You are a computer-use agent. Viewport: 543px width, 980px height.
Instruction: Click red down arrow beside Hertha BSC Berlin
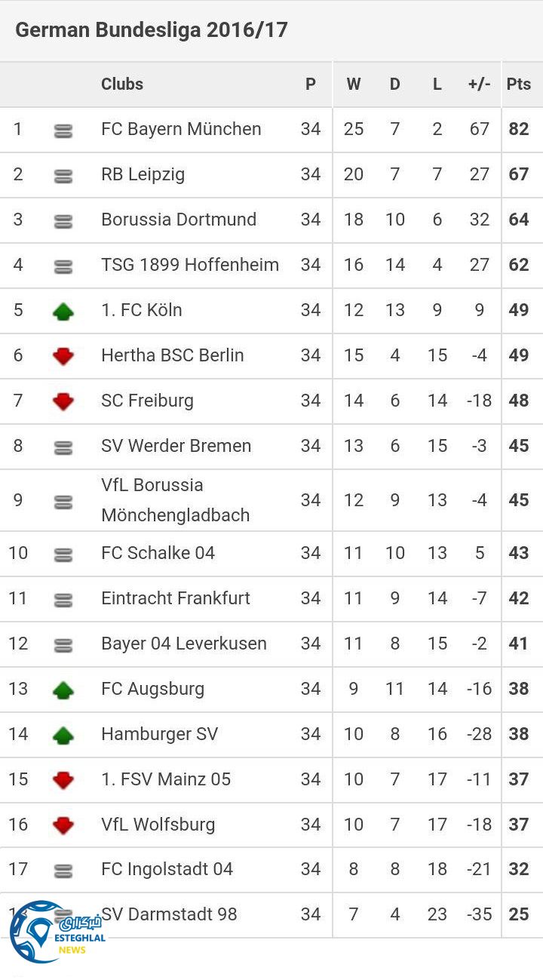[x=63, y=356]
